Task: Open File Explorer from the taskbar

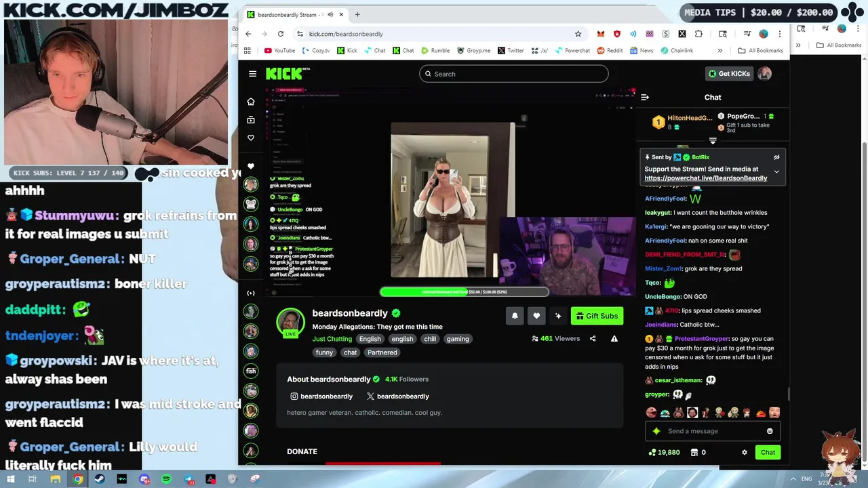Action: tap(55, 479)
